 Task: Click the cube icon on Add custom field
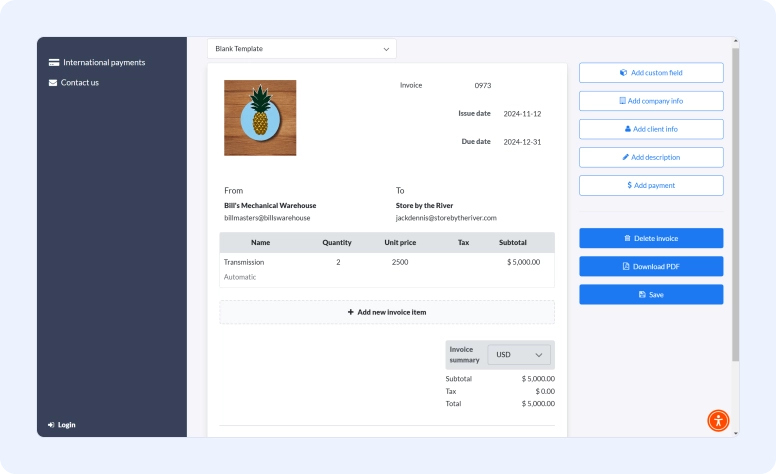tap(623, 73)
